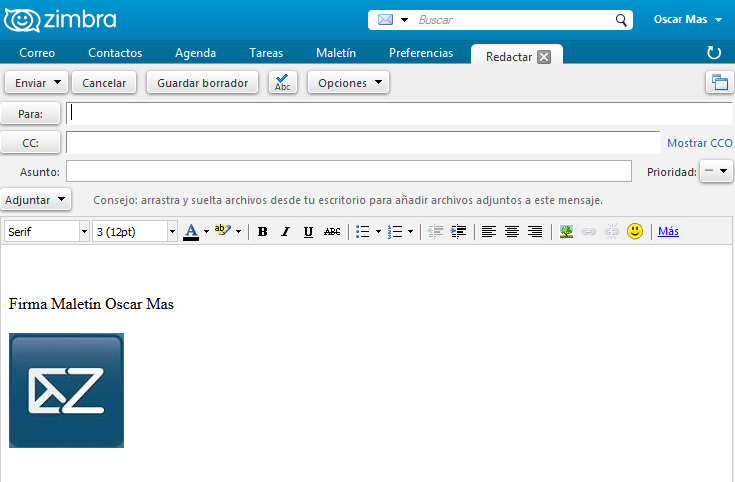Click the CC recipient field
The height and width of the screenshot is (482, 735).
363,143
